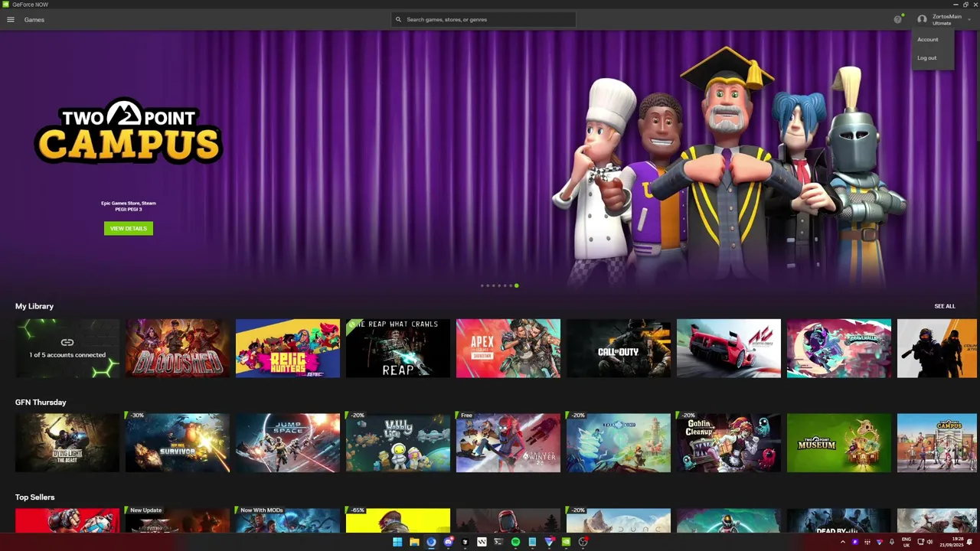The height and width of the screenshot is (551, 980).
Task: Click the GeForce NOW title bar logo
Action: point(6,5)
